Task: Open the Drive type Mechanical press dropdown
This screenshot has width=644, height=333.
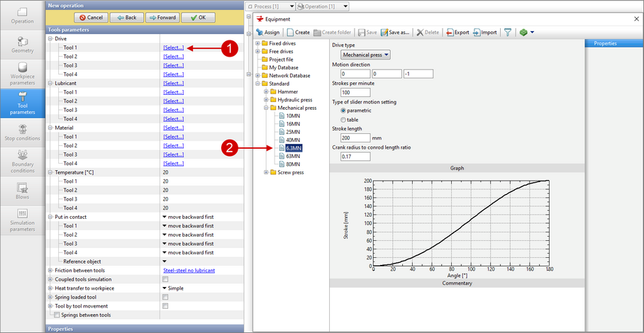Action: pyautogui.click(x=365, y=55)
